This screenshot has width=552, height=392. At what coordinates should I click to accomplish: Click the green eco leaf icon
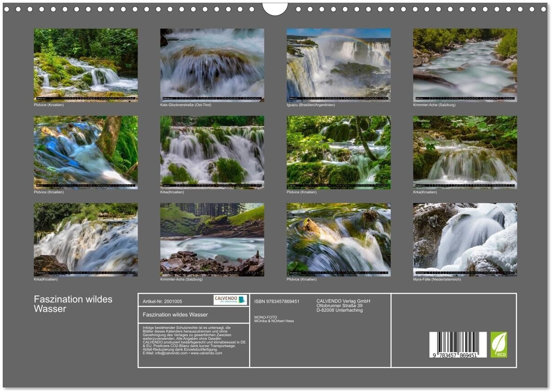point(498,345)
